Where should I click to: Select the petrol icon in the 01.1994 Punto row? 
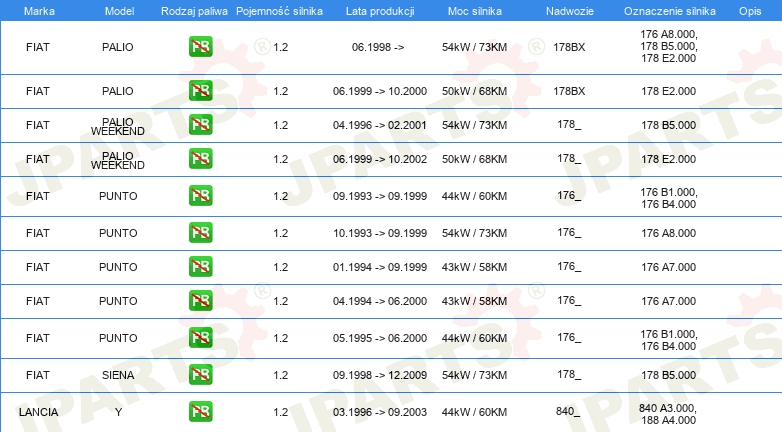[x=200, y=266]
